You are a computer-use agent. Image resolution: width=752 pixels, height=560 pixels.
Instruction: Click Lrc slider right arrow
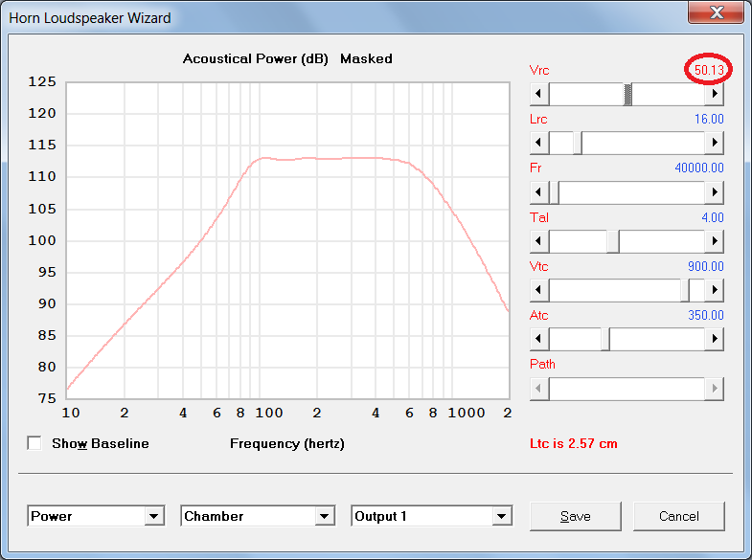click(714, 143)
